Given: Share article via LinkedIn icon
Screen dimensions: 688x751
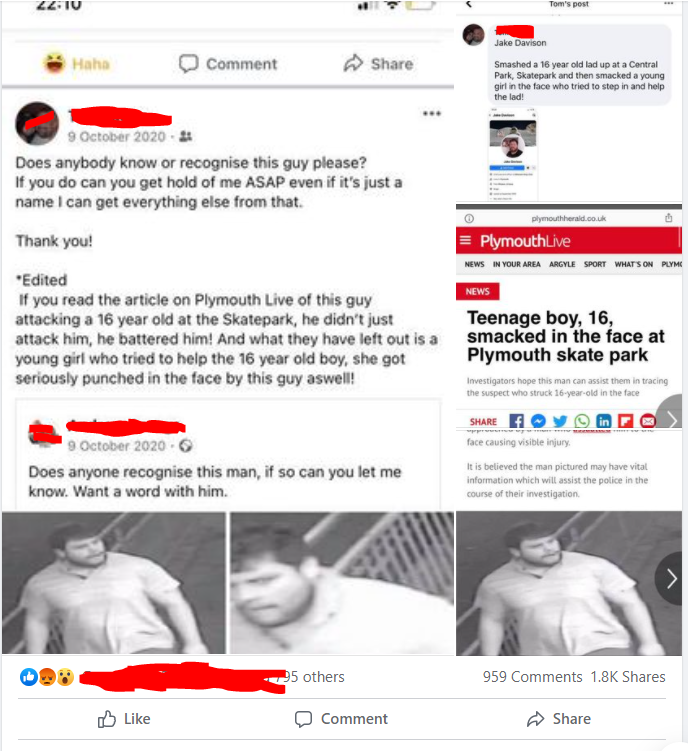Looking at the screenshot, I should pyautogui.click(x=604, y=421).
